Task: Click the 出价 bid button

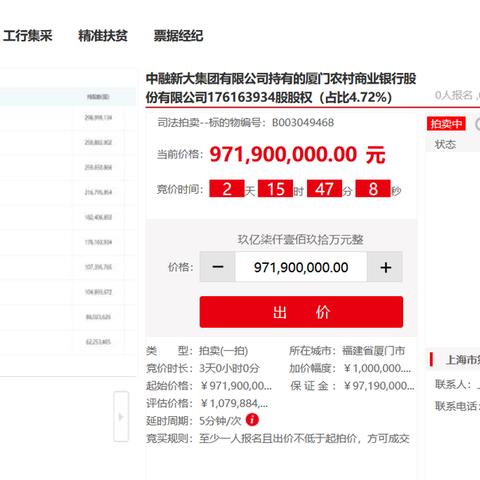Action: (301, 312)
